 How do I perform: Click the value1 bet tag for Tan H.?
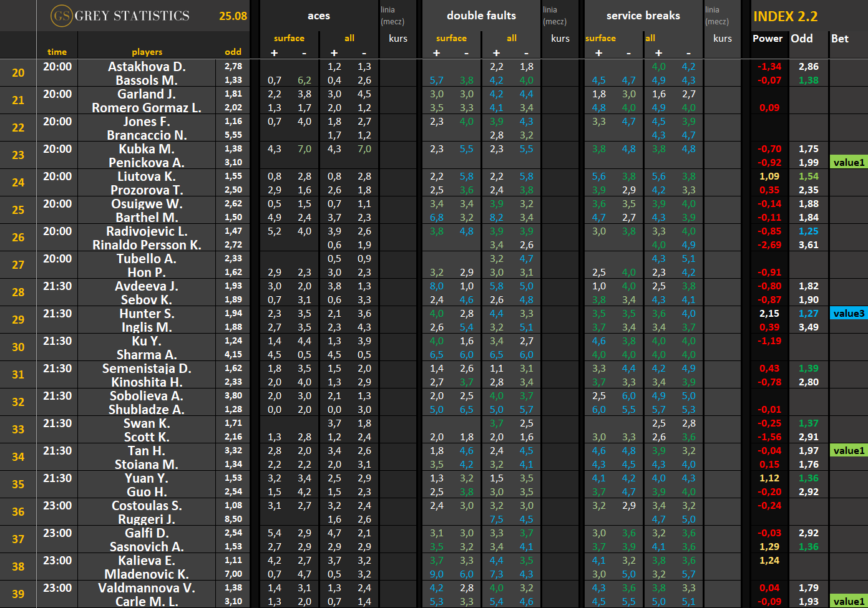pos(849,451)
